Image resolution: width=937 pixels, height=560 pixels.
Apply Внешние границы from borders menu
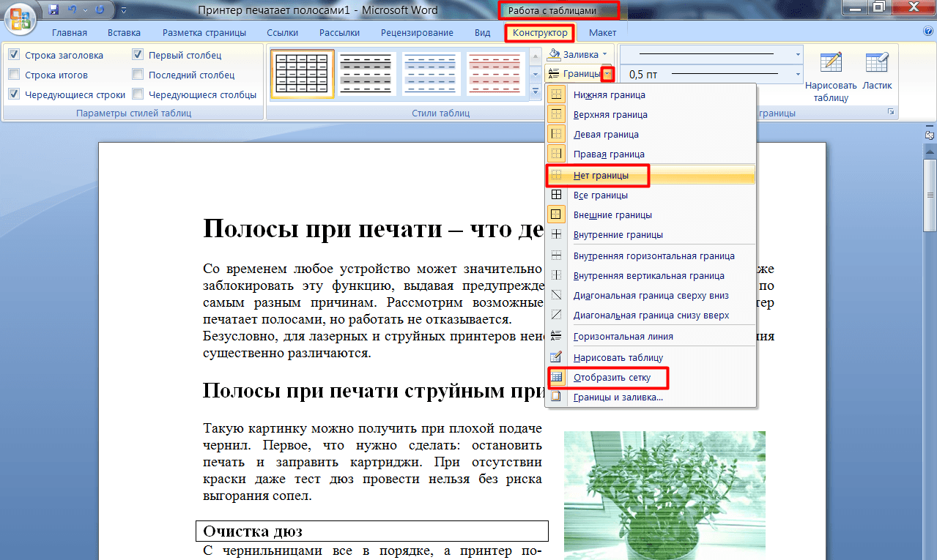(651, 214)
